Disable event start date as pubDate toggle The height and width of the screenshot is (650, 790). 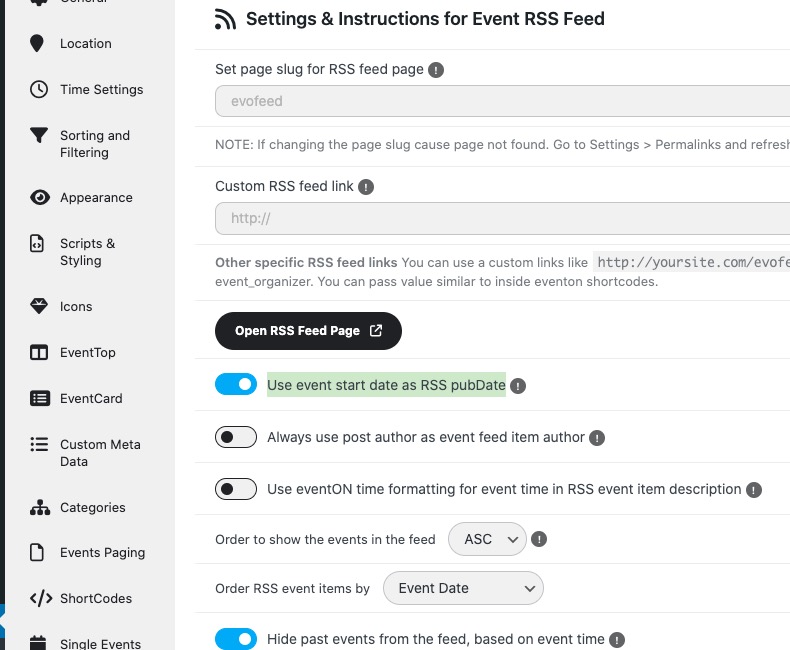click(x=236, y=385)
